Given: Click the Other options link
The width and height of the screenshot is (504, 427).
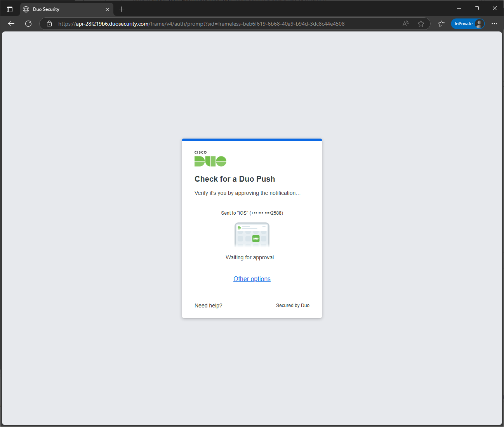Looking at the screenshot, I should tap(252, 279).
